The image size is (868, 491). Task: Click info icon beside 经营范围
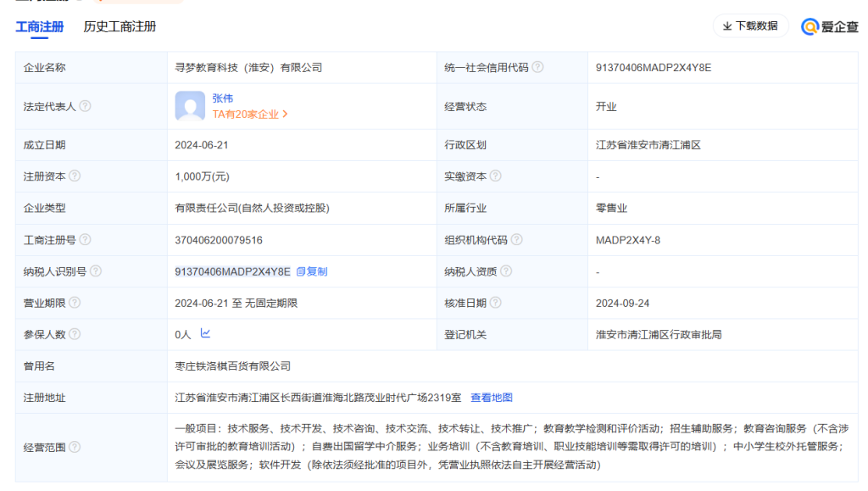pos(75,447)
